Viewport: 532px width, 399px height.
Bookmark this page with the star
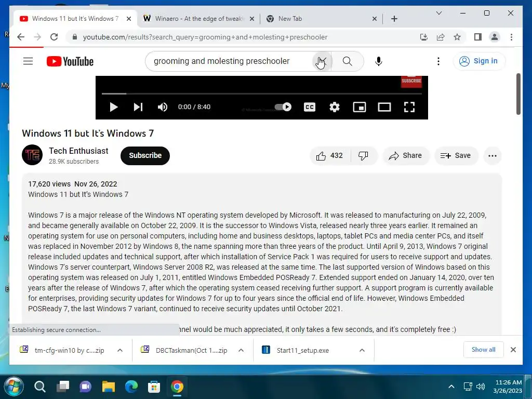(457, 37)
